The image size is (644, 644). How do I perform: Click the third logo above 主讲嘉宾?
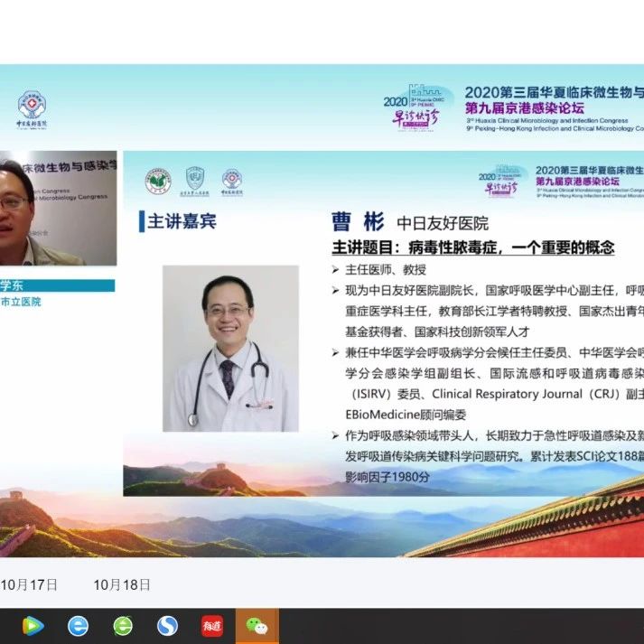(x=232, y=181)
